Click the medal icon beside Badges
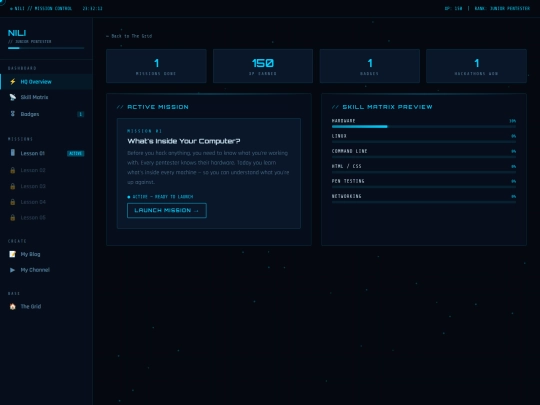 (x=13, y=114)
